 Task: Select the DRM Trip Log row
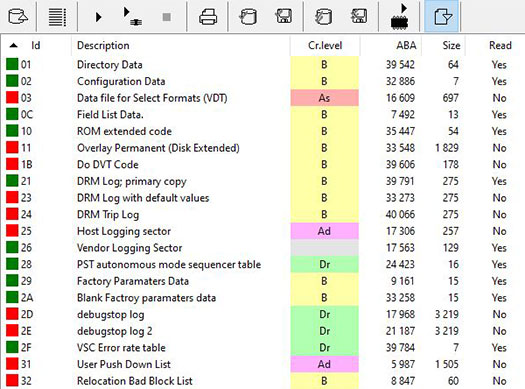coord(108,214)
